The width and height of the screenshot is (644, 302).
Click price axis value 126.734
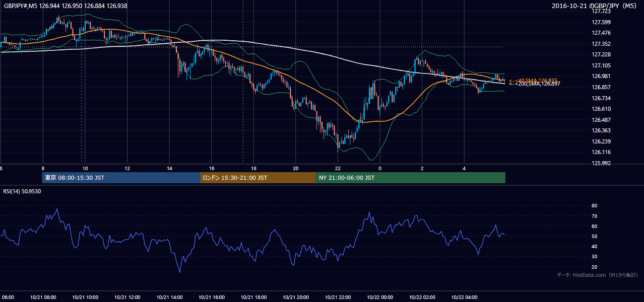[601, 98]
